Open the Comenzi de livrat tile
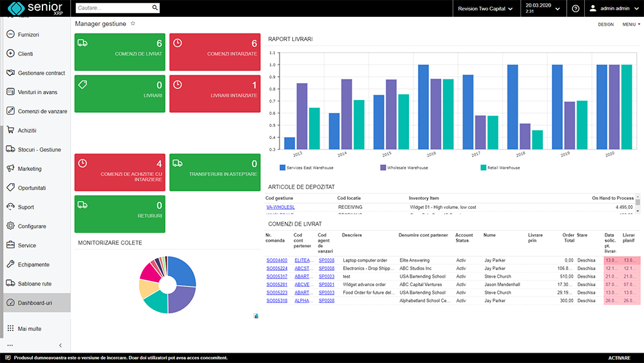644x363 pixels. [120, 52]
